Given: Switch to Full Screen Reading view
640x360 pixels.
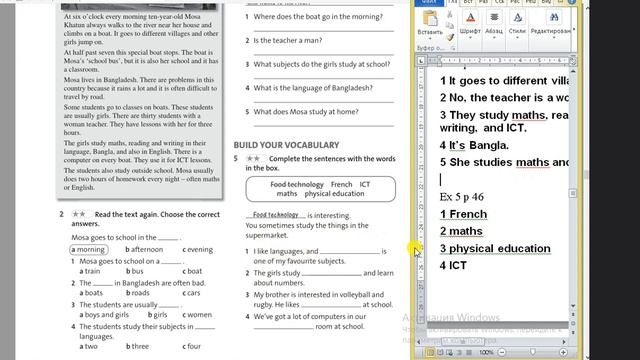Looking at the screenshot, I should tap(440, 352).
